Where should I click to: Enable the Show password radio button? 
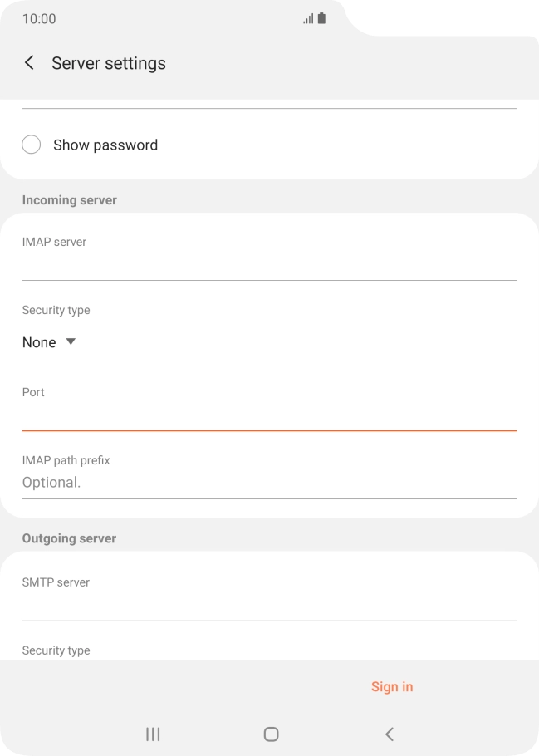coord(32,145)
